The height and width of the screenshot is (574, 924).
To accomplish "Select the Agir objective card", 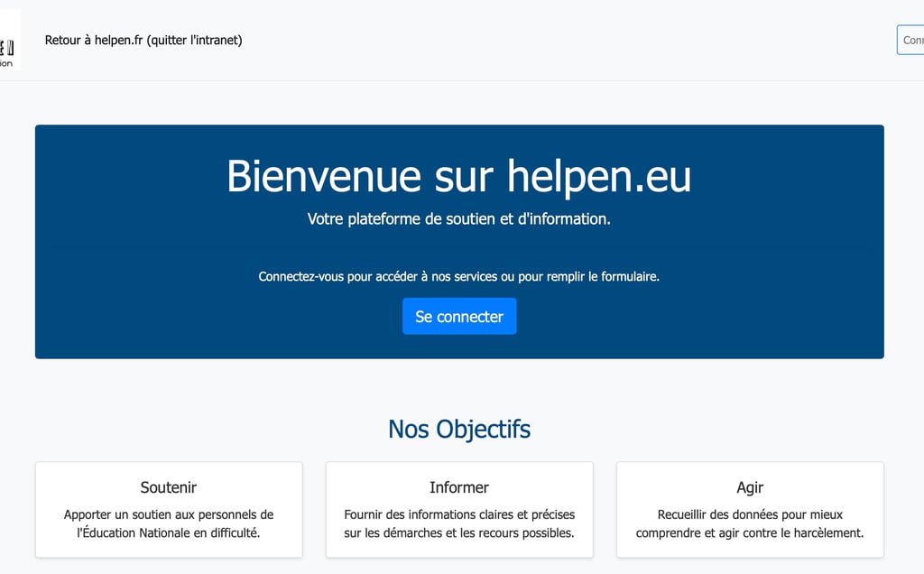I will (x=750, y=510).
